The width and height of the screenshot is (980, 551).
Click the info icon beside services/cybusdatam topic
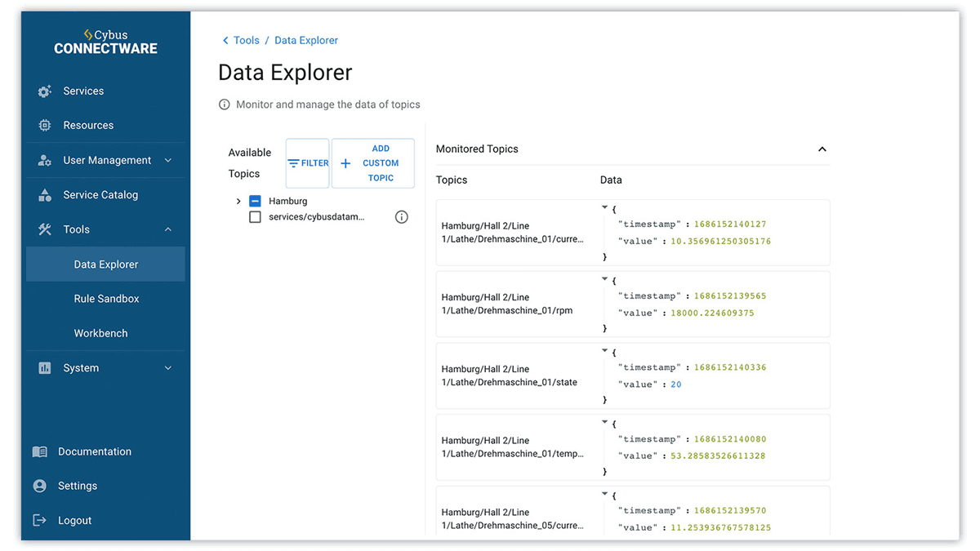pos(401,217)
